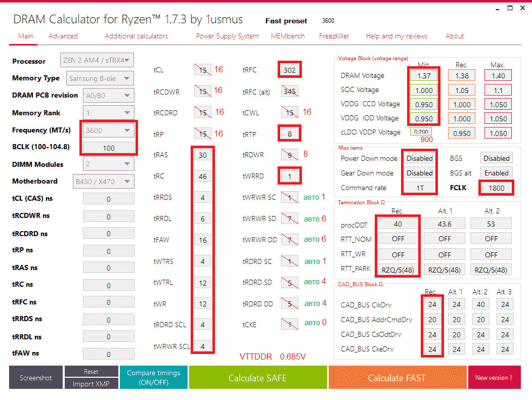This screenshot has height=400, width=532.
Task: Click the tRRDS ns input field
Action: [x=109, y=319]
